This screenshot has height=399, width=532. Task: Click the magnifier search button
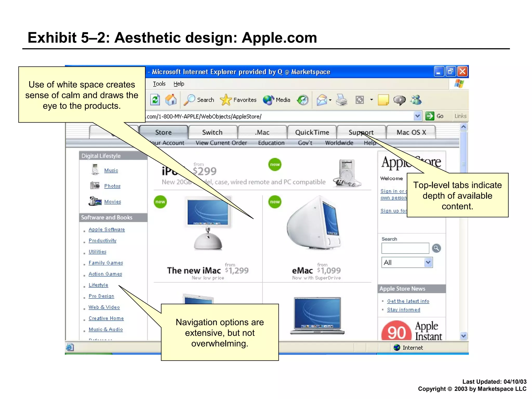coord(436,248)
